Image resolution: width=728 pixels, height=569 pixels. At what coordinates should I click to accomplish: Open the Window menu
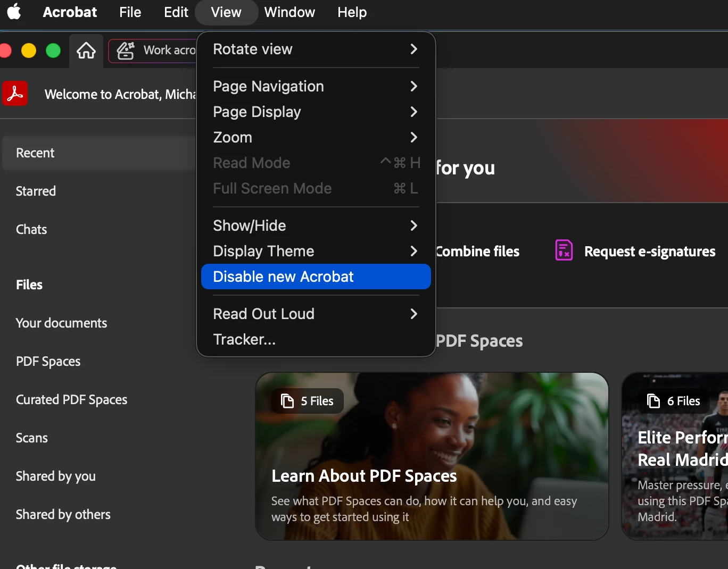289,12
